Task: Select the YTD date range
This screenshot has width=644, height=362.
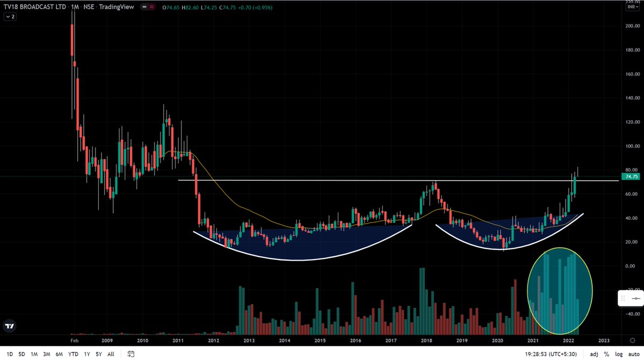Action: 74,354
